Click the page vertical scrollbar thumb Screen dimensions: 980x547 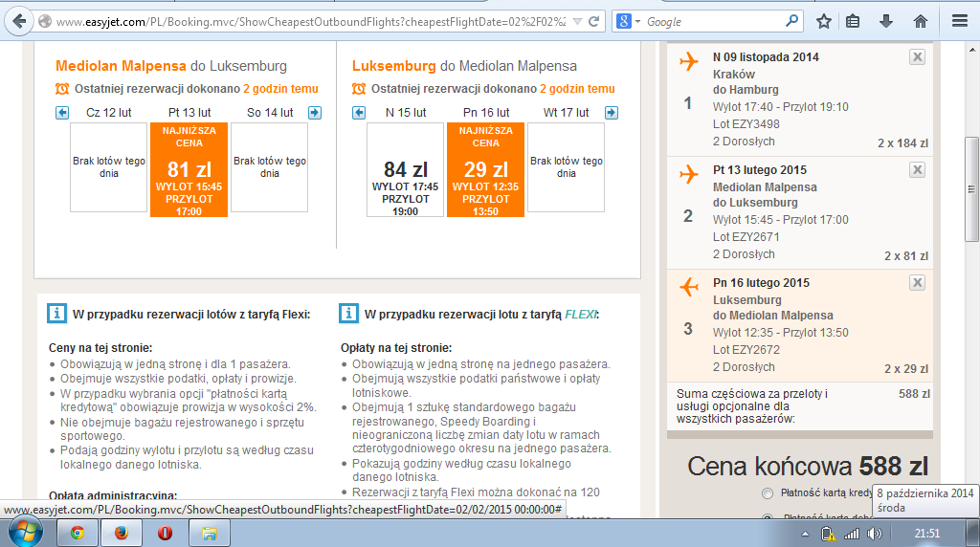click(971, 189)
